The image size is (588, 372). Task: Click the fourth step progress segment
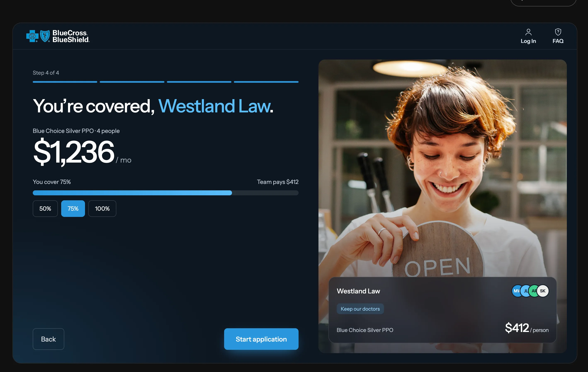266,82
